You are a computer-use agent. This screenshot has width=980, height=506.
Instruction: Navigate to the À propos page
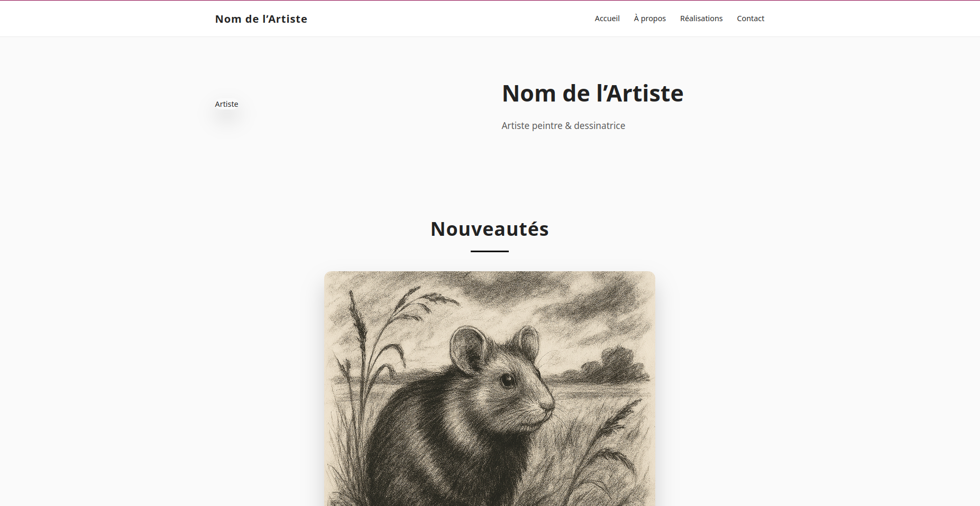[x=649, y=18]
